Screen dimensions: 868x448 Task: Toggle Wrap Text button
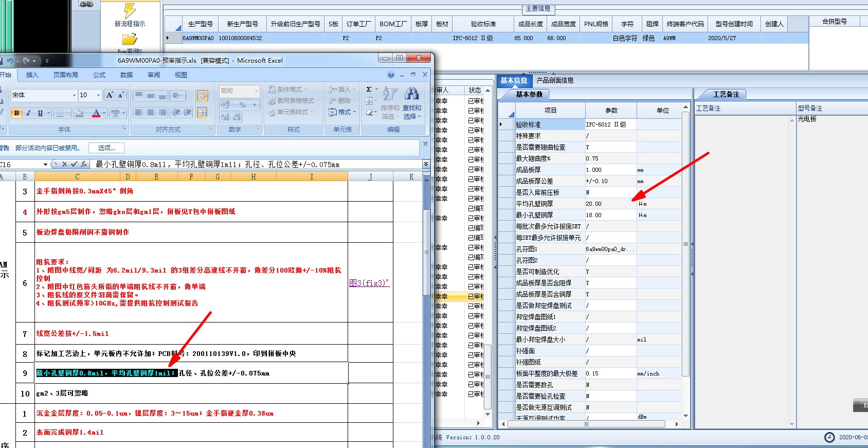tap(203, 96)
